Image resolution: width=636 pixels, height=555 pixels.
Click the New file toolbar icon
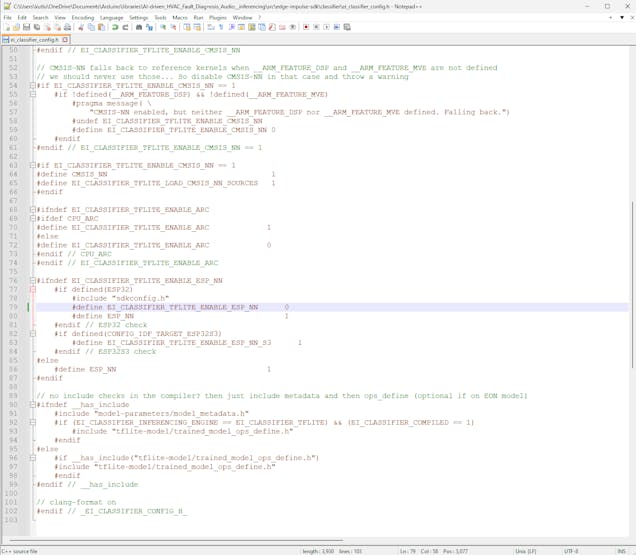click(x=6, y=28)
